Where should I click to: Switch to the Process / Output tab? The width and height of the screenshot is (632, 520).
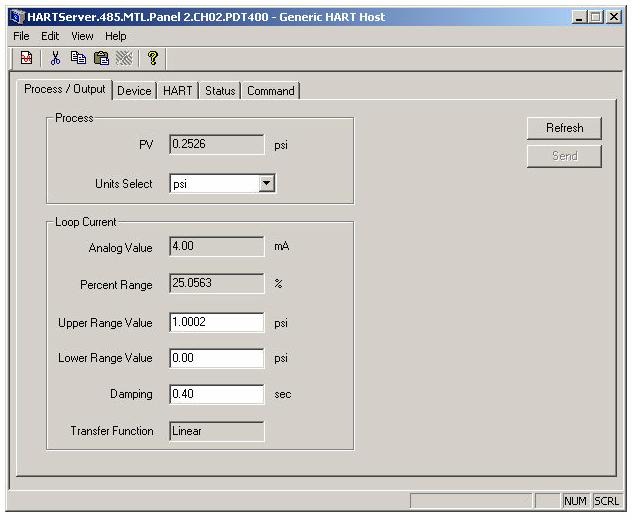tap(64, 89)
